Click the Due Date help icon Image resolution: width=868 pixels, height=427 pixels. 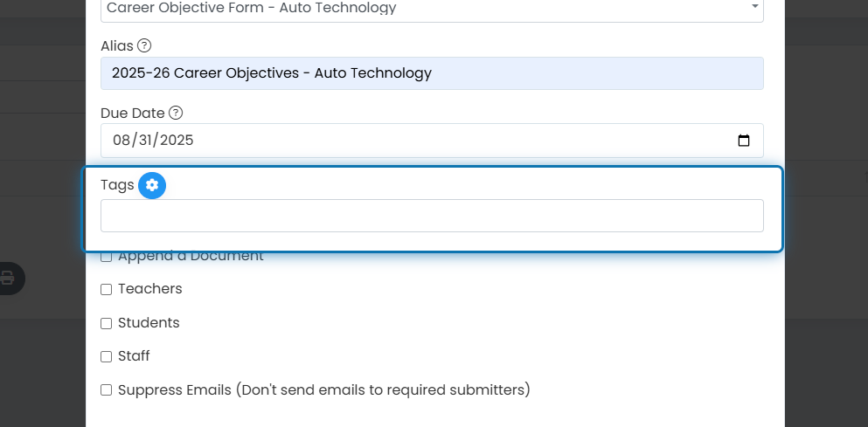coord(176,113)
